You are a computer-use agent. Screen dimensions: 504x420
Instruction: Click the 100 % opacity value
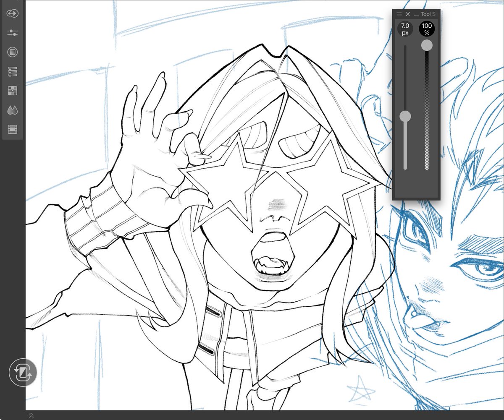pos(427,29)
